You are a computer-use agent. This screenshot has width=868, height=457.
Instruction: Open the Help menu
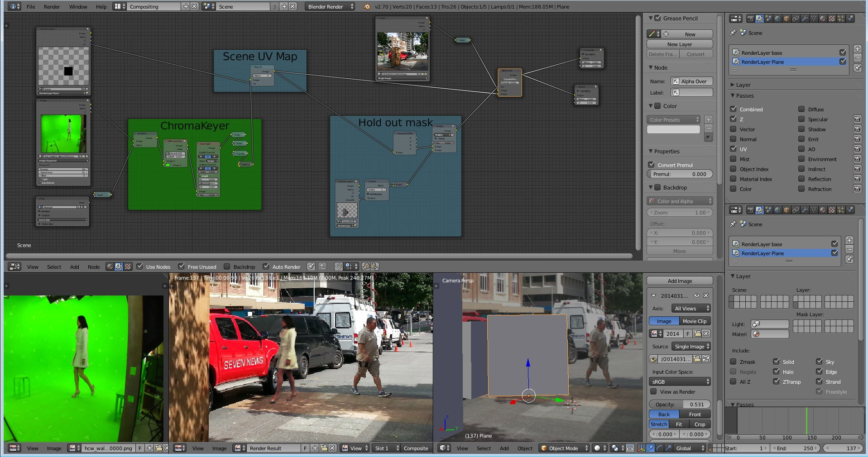pos(101,6)
